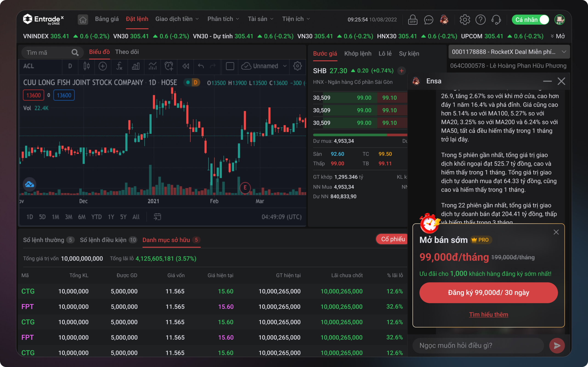The image size is (588, 367).
Task: Expand the Giao dịch tiền menu
Action: tap(177, 19)
